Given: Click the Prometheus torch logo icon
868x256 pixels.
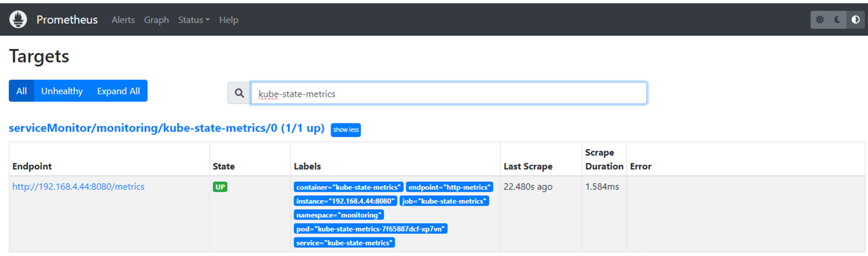Looking at the screenshot, I should coord(19,20).
